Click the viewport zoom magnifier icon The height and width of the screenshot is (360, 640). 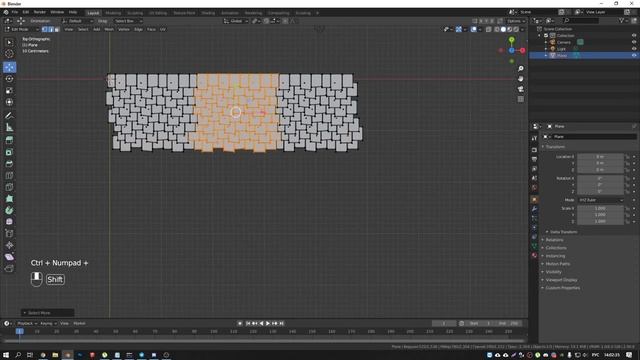coord(520,69)
